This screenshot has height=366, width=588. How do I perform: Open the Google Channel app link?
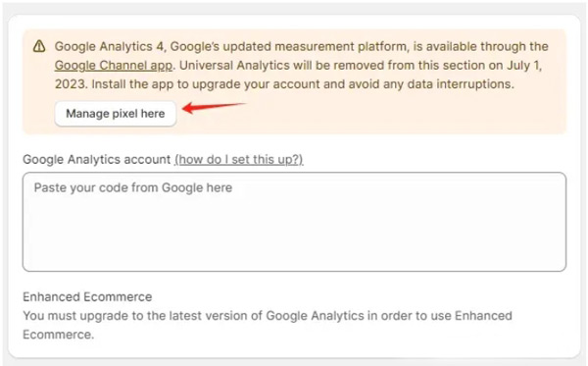point(114,66)
